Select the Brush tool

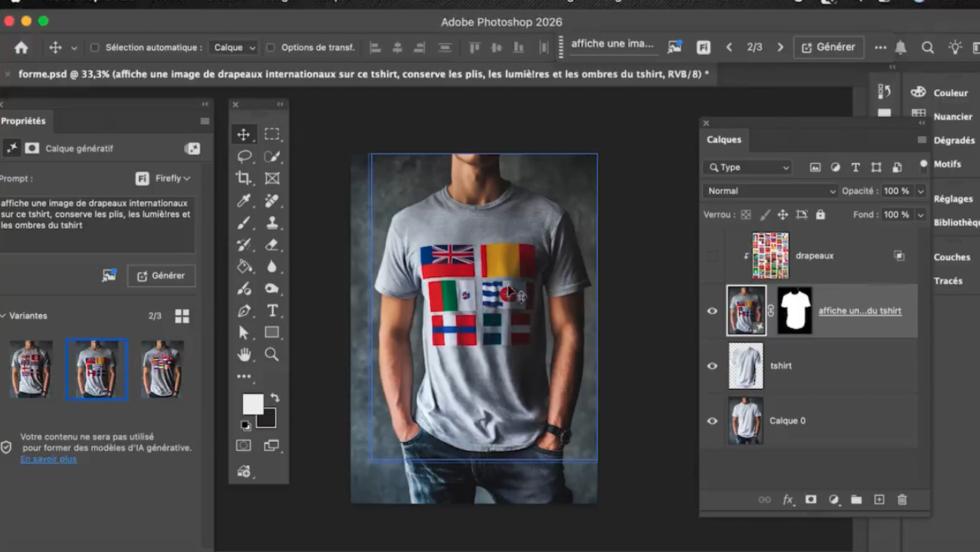point(243,223)
